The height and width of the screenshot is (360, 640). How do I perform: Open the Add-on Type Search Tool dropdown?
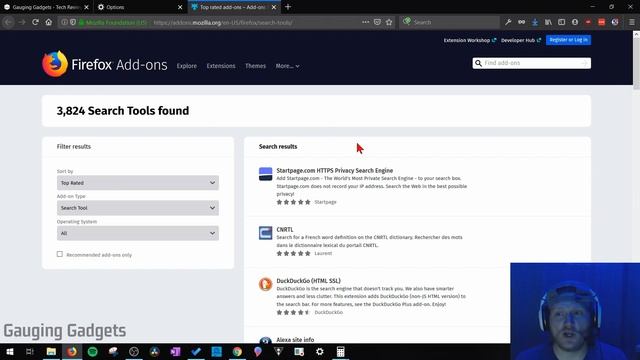138,208
